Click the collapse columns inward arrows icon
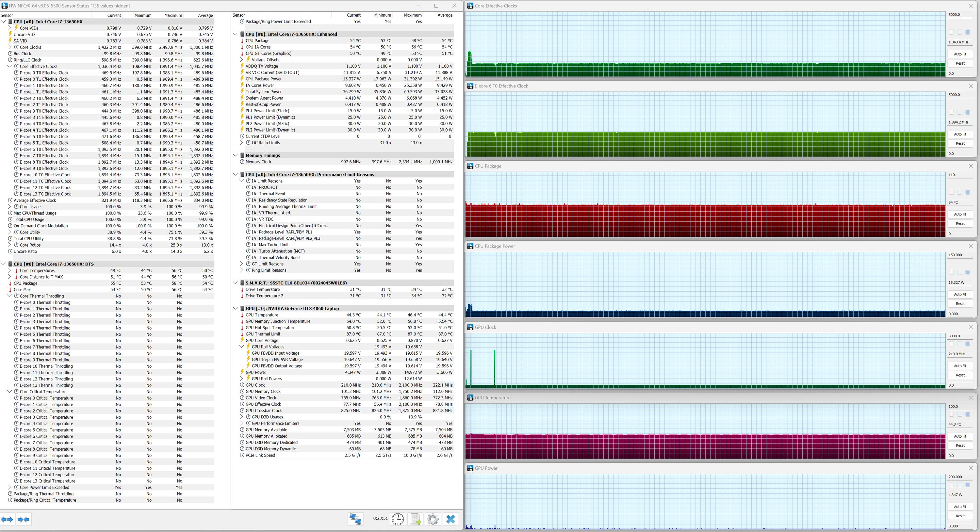The image size is (980, 532). click(24, 520)
